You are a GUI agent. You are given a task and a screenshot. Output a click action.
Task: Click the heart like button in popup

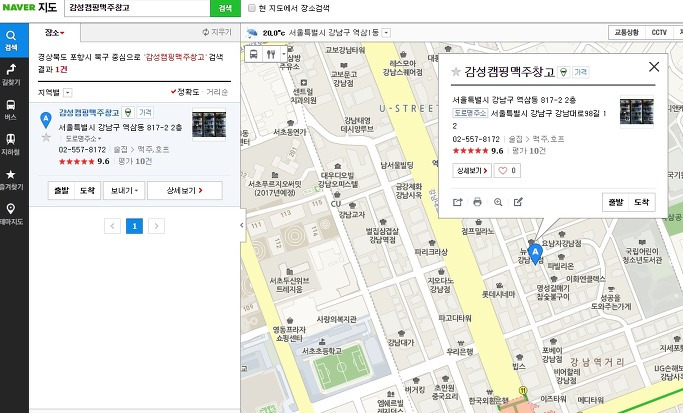(x=507, y=171)
